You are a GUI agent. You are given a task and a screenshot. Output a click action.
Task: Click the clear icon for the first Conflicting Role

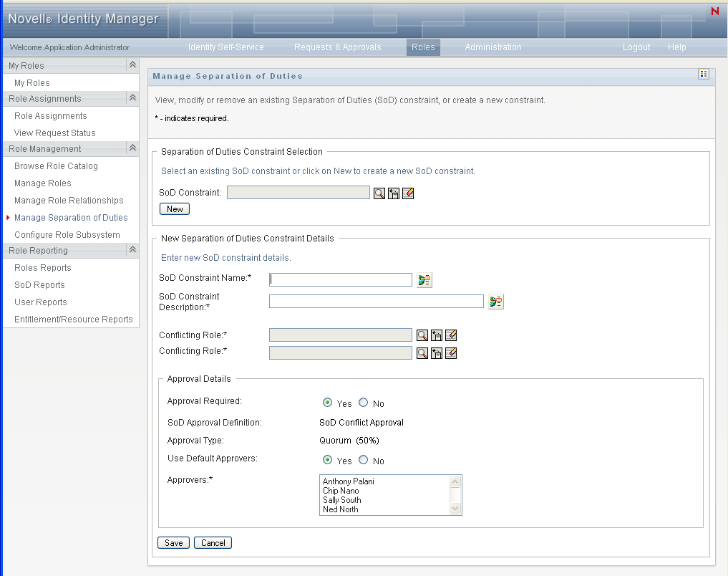(451, 335)
